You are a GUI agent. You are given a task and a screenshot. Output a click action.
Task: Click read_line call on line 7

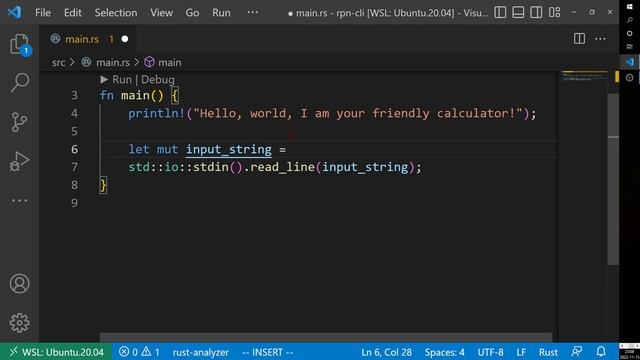pos(282,167)
